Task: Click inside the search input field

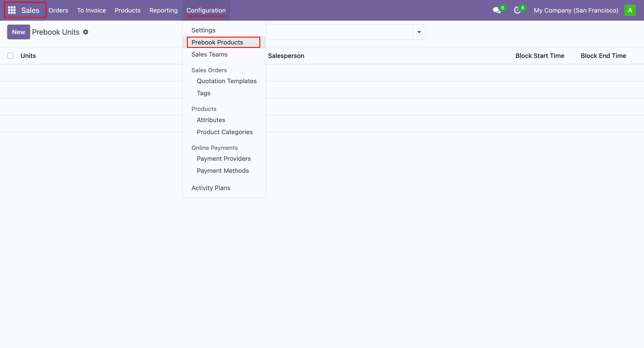Action: click(339, 32)
